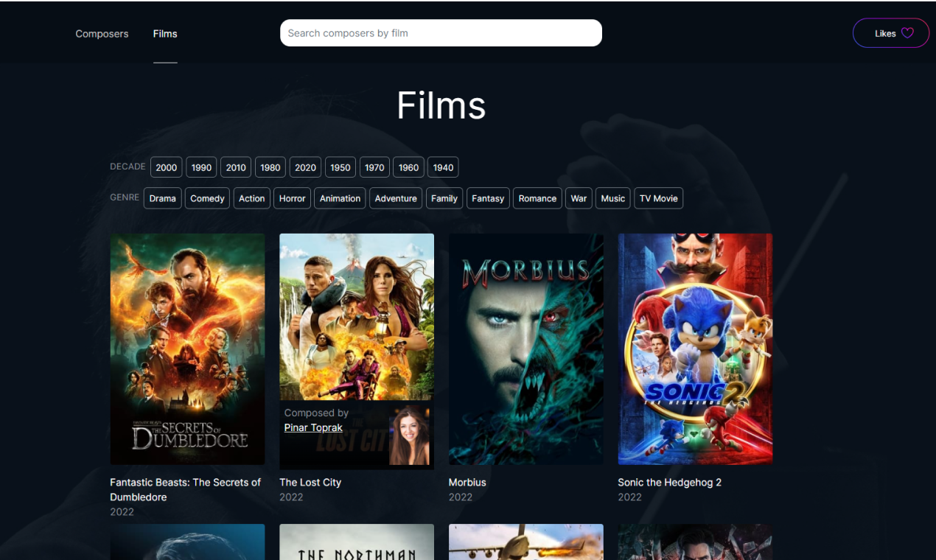Open the Pinar Toprak composer link
The image size is (936, 560).
(x=313, y=427)
